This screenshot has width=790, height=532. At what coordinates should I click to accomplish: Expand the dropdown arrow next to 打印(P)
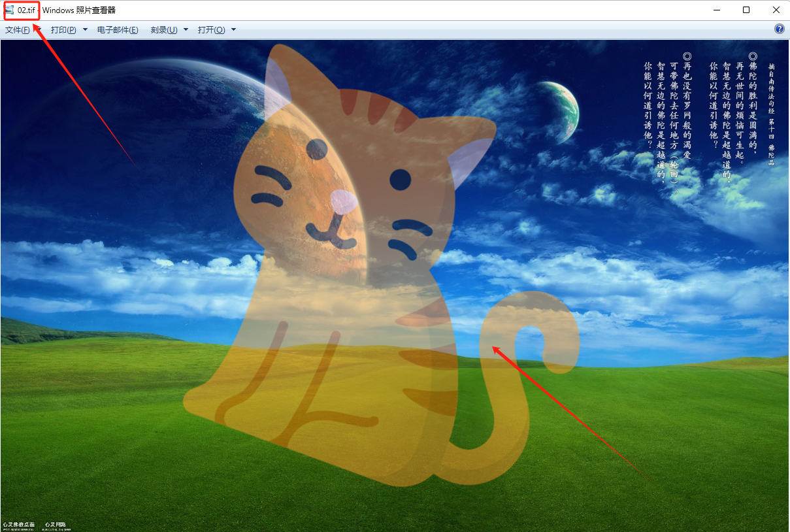coord(85,30)
